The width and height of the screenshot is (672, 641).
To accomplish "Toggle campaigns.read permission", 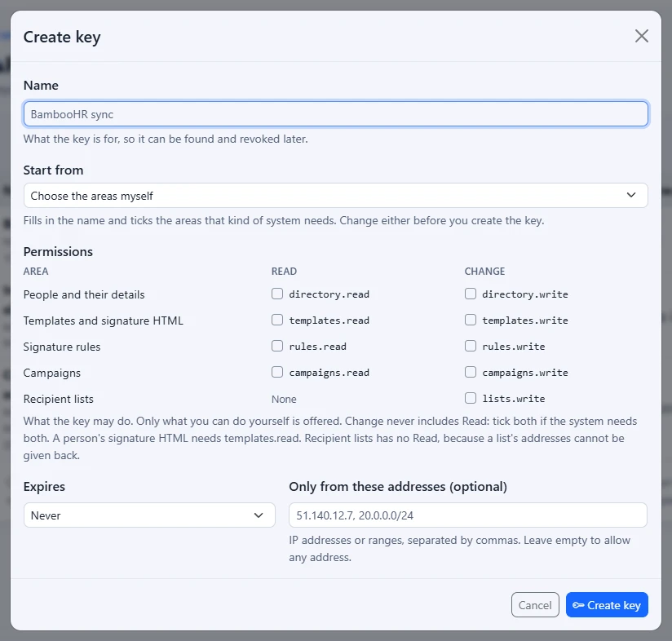I will point(277,373).
